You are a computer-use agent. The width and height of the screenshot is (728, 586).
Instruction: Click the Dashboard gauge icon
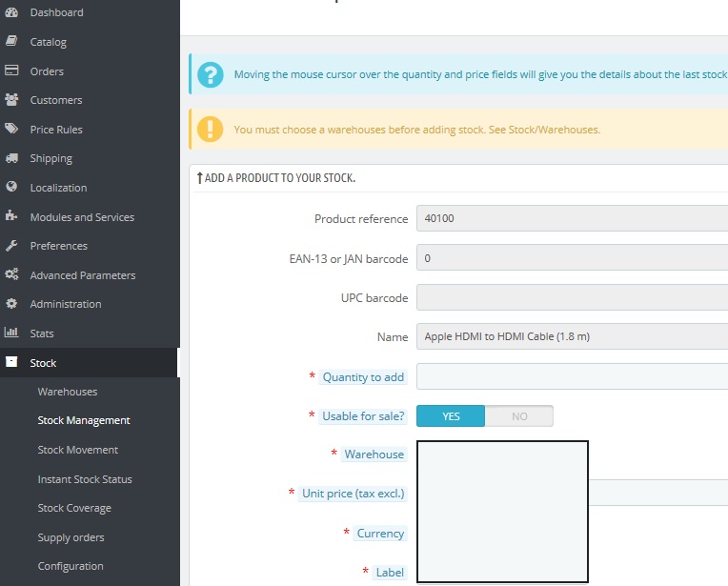tap(11, 12)
